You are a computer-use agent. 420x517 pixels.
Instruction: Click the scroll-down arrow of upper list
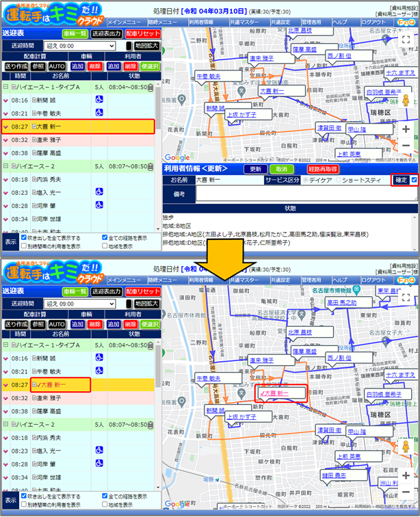point(158,229)
